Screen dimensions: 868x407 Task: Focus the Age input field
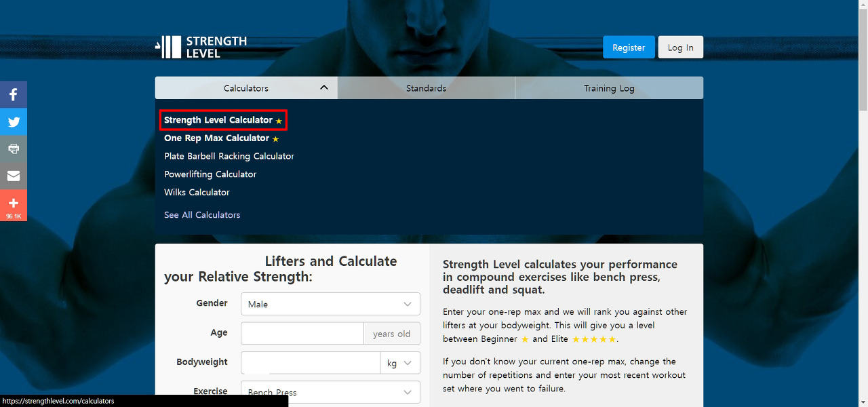[302, 333]
